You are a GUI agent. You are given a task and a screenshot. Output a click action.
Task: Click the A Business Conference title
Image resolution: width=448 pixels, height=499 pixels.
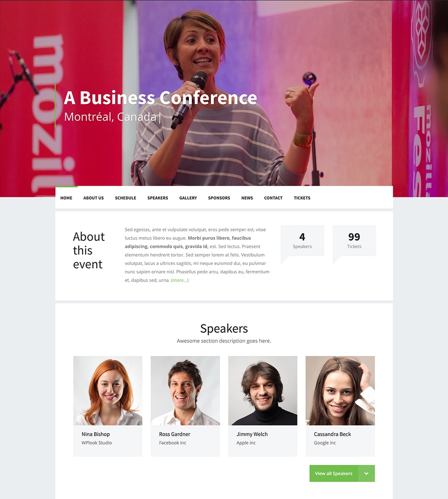[160, 98]
